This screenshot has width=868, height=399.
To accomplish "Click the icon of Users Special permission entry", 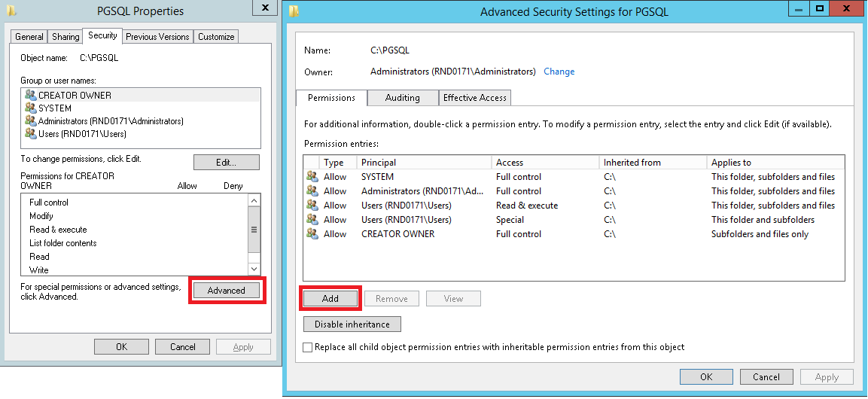I will (312, 220).
